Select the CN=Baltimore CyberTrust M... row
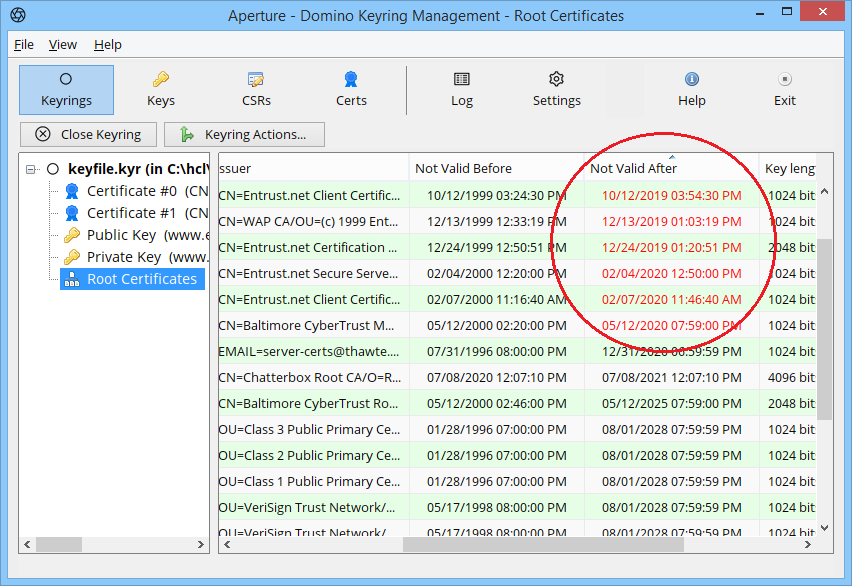Screen dimensions: 852x586 coord(517,326)
